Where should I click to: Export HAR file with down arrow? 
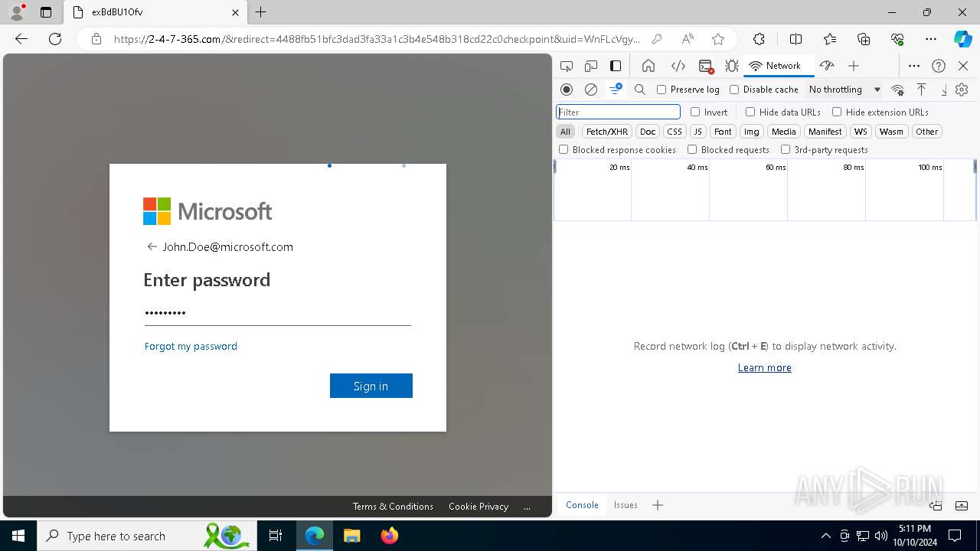coord(944,90)
